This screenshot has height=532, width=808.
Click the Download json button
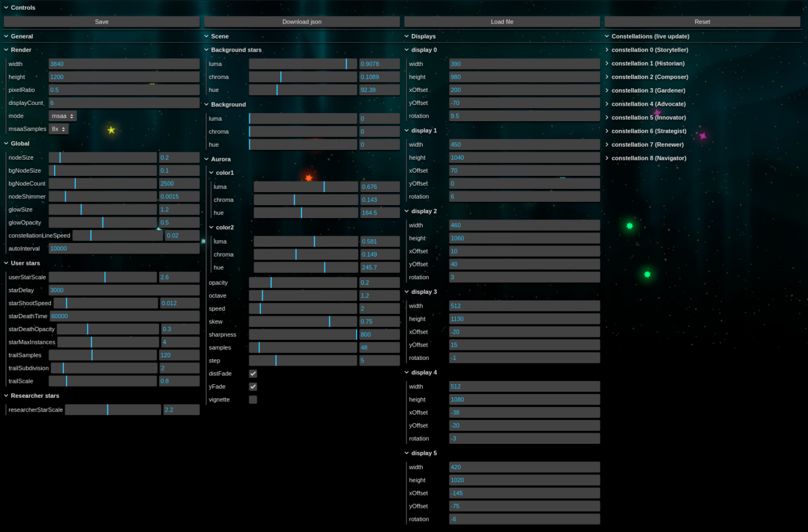point(301,22)
